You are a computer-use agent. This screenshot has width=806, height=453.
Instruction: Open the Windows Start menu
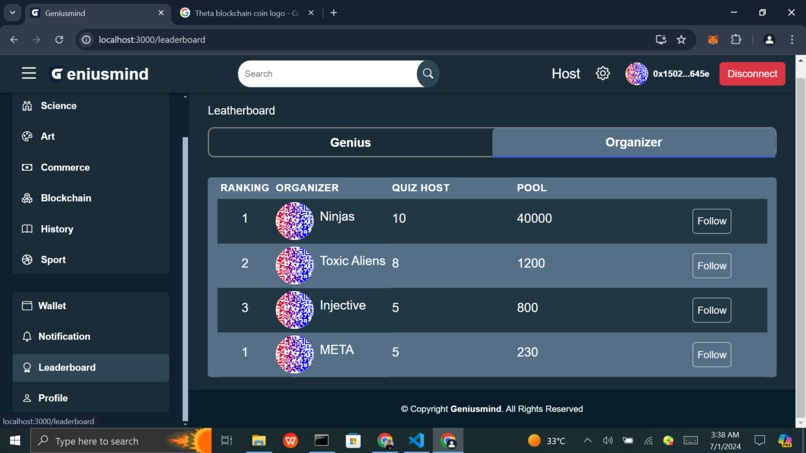[x=15, y=441]
